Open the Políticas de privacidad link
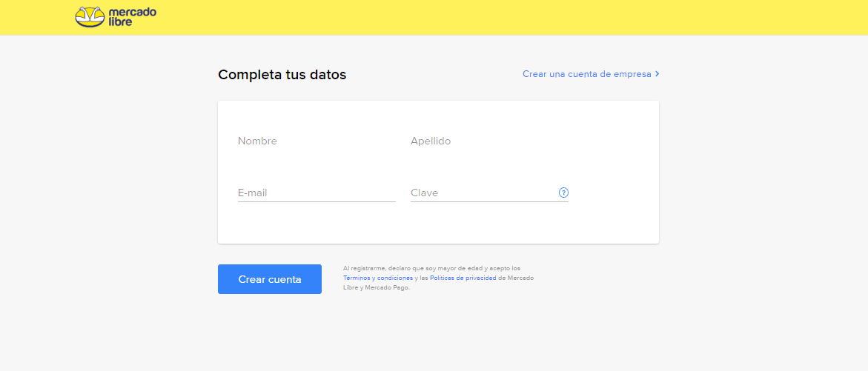Screen dimensions: 868x371 [x=463, y=278]
